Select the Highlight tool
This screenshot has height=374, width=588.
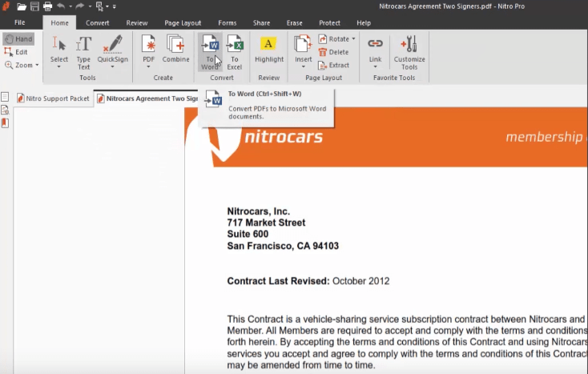coord(269,49)
